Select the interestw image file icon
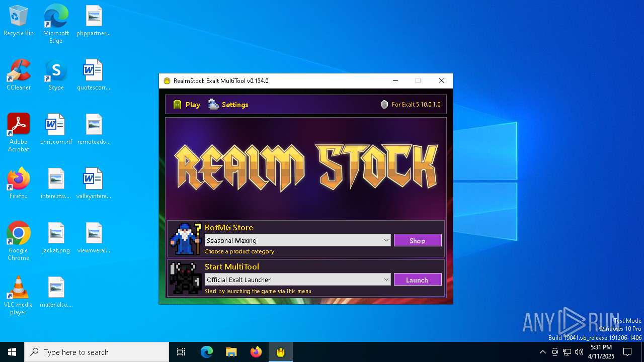Image resolution: width=644 pixels, height=362 pixels. point(56,184)
